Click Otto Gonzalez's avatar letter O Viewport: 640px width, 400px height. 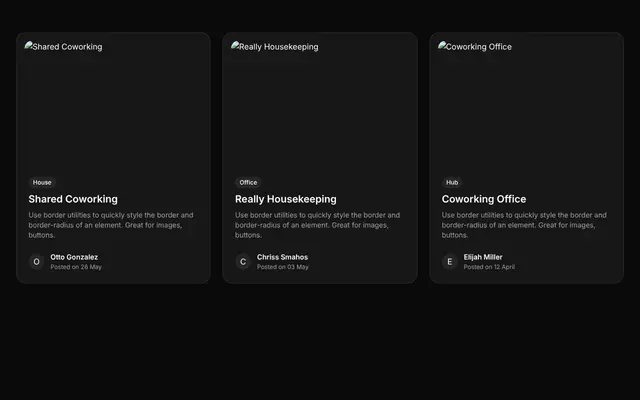36,262
